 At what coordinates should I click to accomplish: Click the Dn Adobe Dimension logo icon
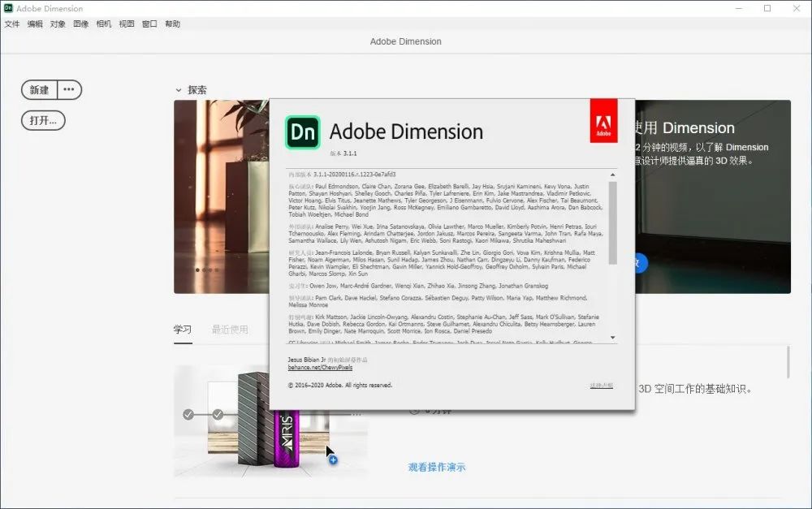pos(303,132)
